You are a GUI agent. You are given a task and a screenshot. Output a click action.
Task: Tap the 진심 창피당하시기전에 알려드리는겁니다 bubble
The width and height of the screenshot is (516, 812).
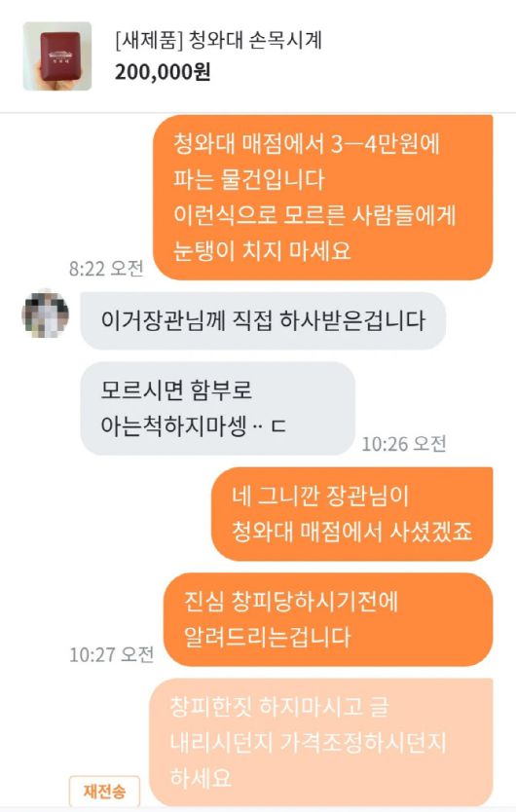[328, 619]
